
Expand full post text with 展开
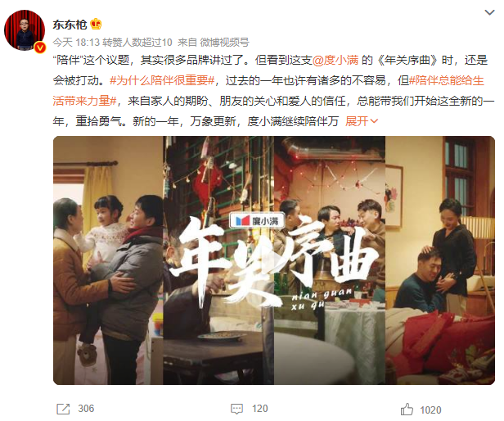point(362,121)
